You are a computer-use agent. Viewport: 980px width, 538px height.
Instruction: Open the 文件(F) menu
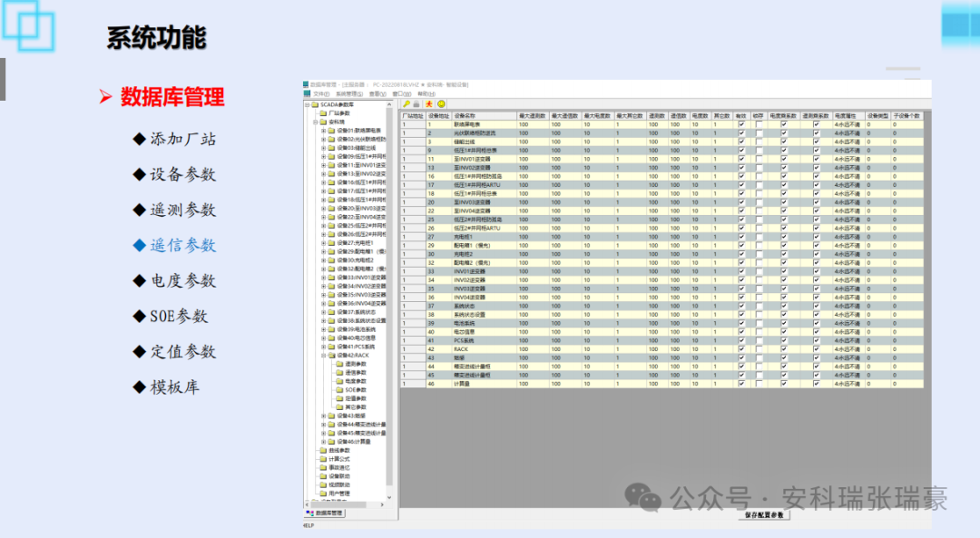click(x=321, y=93)
